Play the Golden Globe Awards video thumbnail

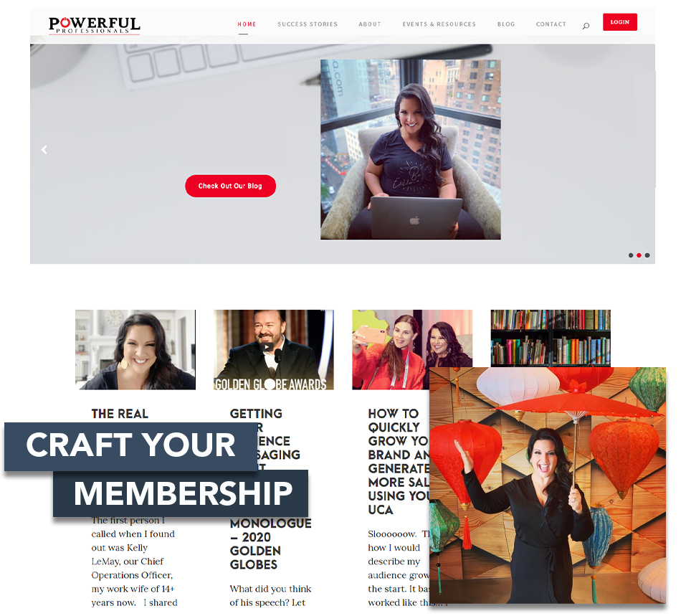pos(267,347)
